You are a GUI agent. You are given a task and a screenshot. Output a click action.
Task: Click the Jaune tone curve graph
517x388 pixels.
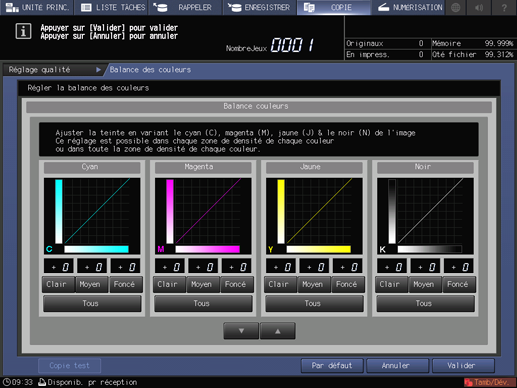(314, 216)
